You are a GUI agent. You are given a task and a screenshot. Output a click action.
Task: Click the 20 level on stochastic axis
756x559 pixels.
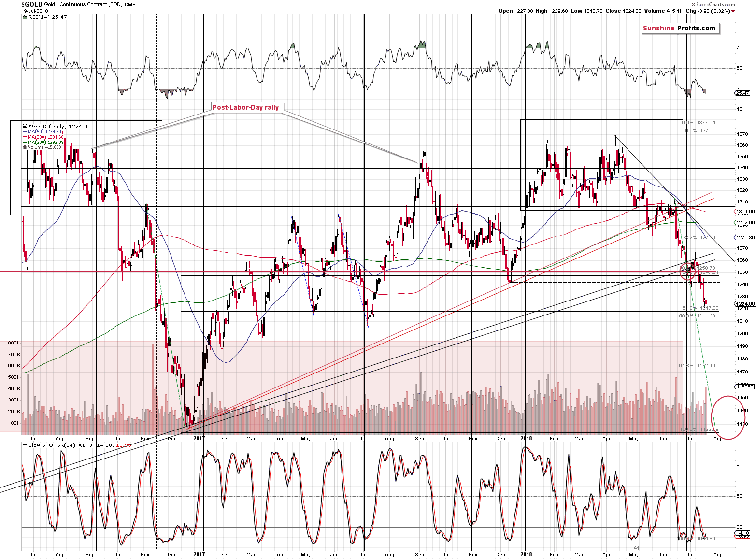[x=739, y=527]
